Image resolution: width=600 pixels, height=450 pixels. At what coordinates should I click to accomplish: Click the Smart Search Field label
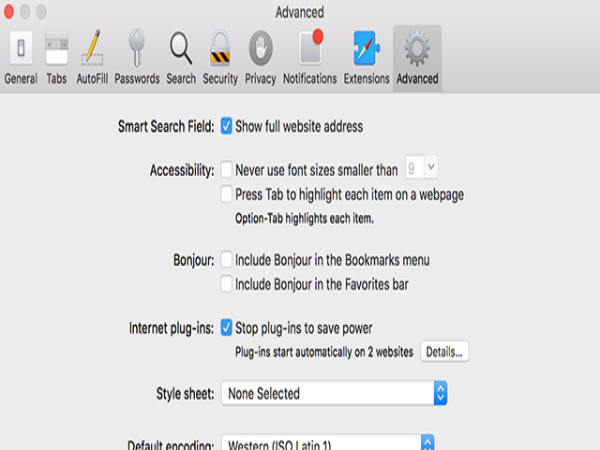[x=166, y=126]
